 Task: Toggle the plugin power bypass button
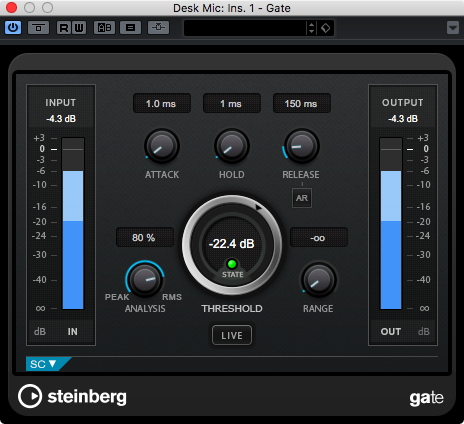tap(13, 28)
